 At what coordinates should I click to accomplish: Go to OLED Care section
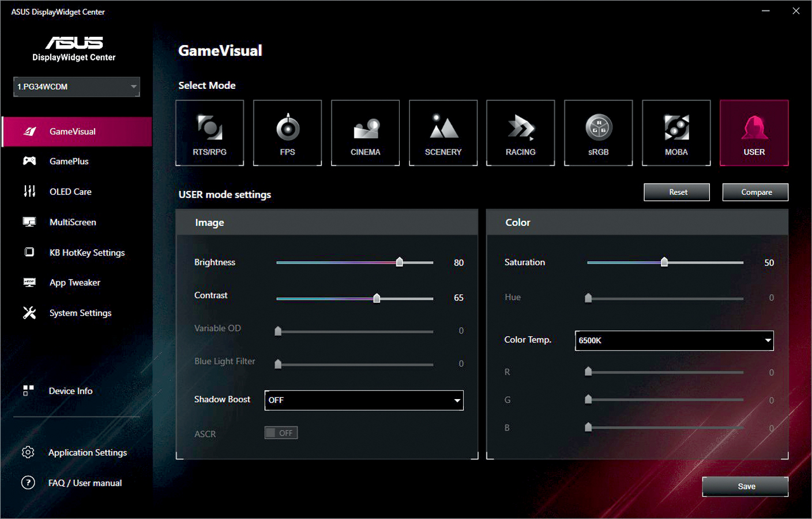70,192
